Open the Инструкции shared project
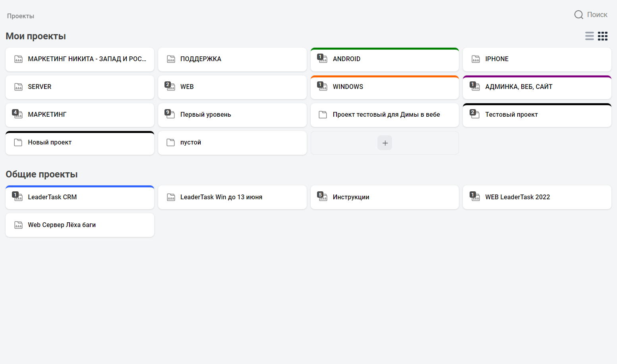The width and height of the screenshot is (617, 364). tap(385, 197)
